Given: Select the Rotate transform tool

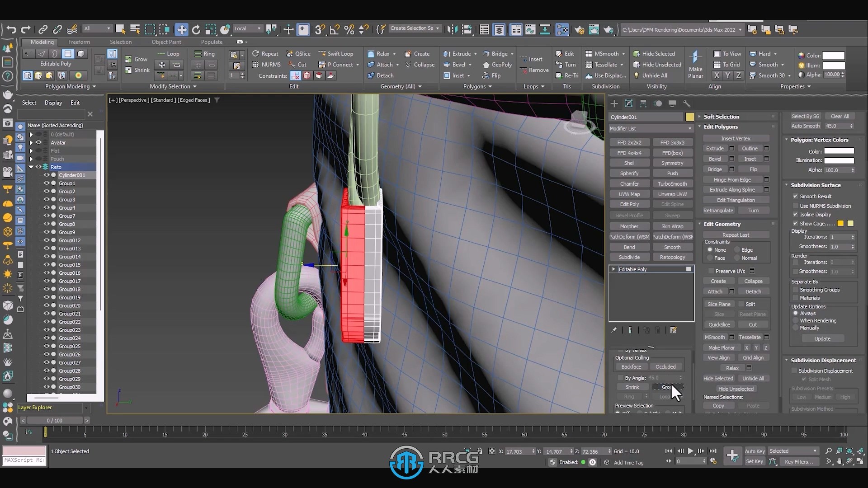Looking at the screenshot, I should point(196,29).
